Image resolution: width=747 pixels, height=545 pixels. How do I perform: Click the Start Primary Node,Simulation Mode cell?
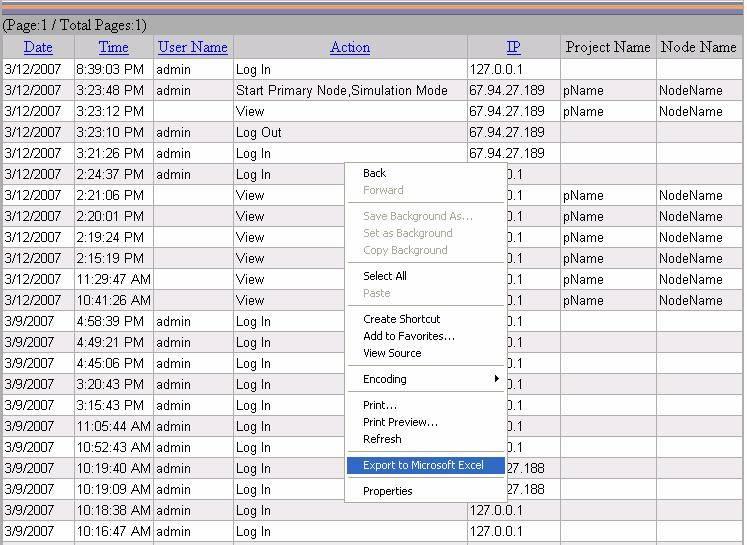[342, 90]
